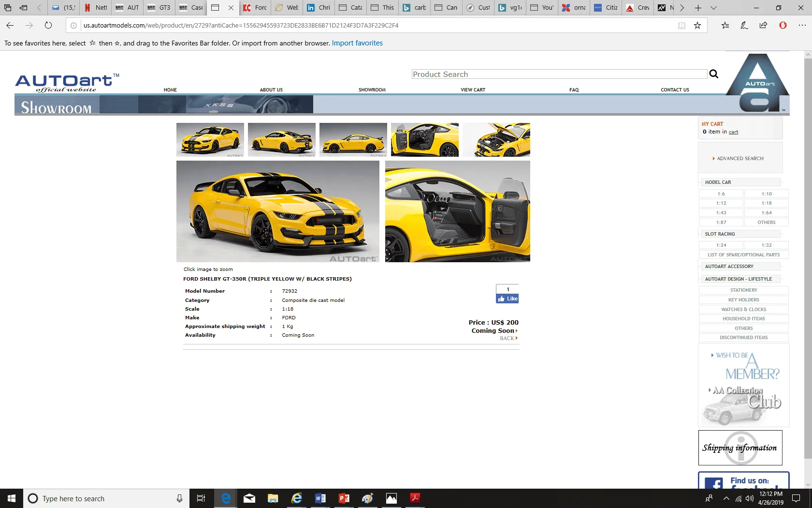
Task: Select the side profile view thumbnail
Action: (353, 140)
